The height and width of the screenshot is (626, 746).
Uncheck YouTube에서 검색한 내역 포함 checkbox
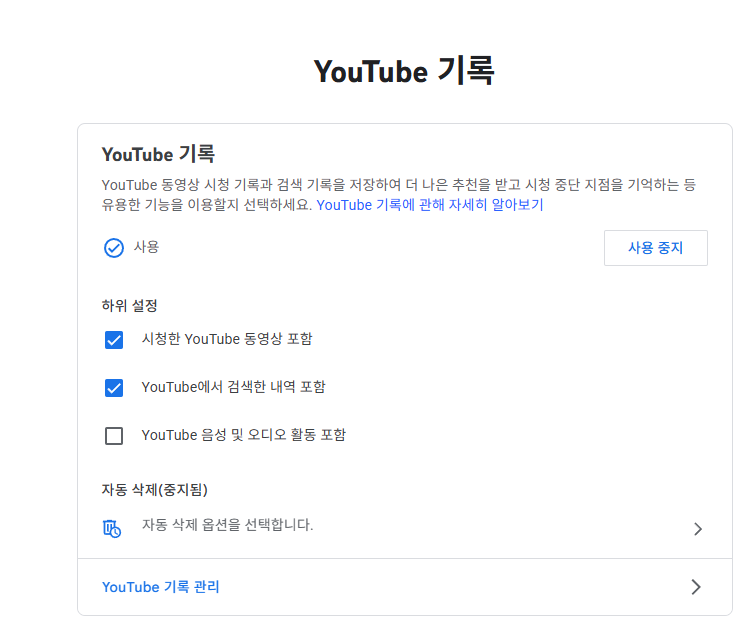pos(114,388)
